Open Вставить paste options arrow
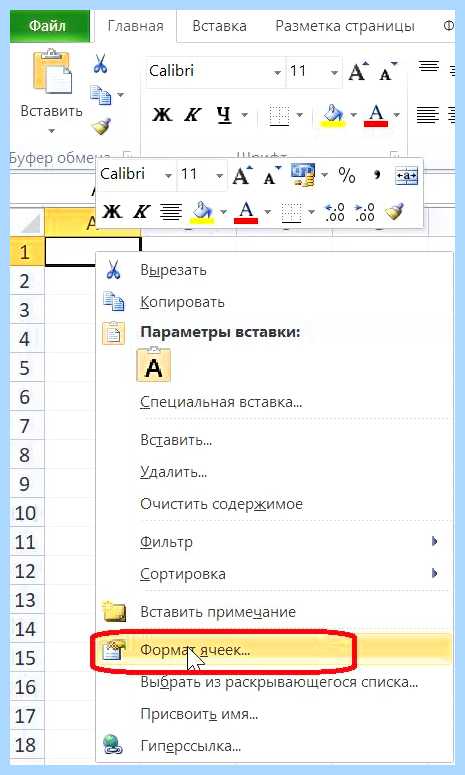The width and height of the screenshot is (465, 775). coord(52,131)
